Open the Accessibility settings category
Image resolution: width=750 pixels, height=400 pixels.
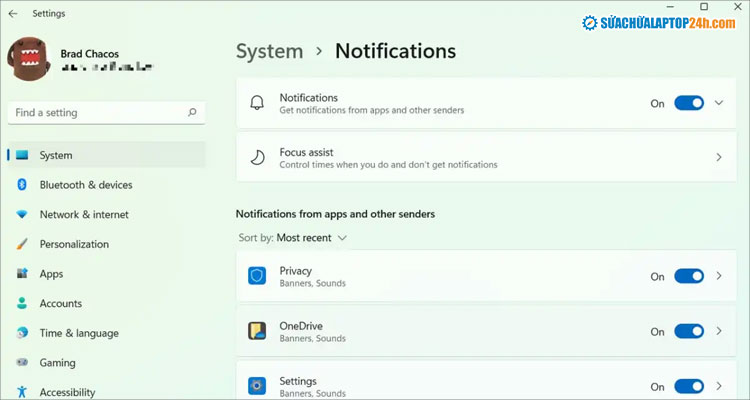click(67, 392)
